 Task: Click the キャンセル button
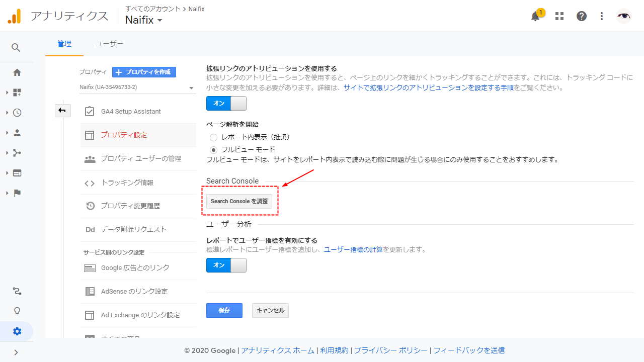(x=270, y=310)
